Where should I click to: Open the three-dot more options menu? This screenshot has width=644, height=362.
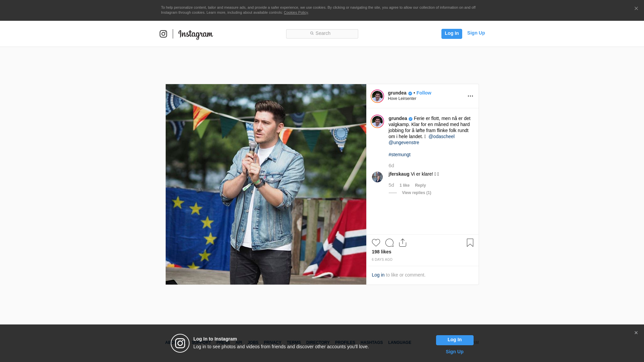tap(470, 96)
